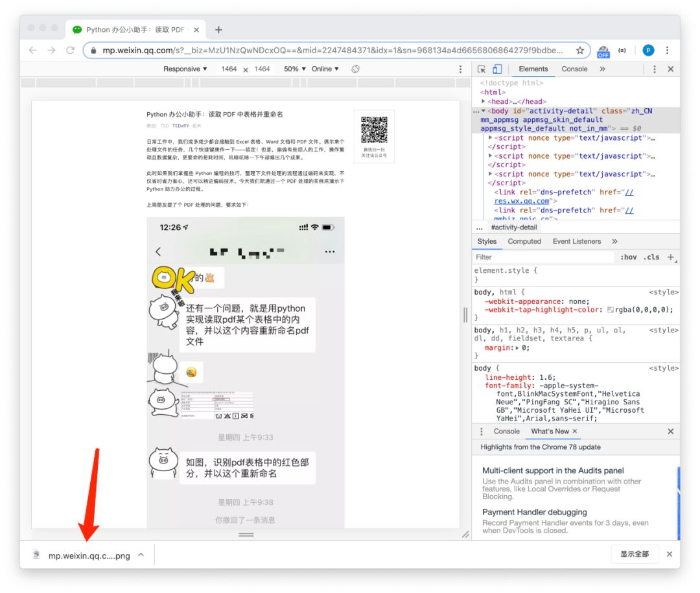Open the Responsive device dropdown
This screenshot has height=593, width=700.
(184, 69)
